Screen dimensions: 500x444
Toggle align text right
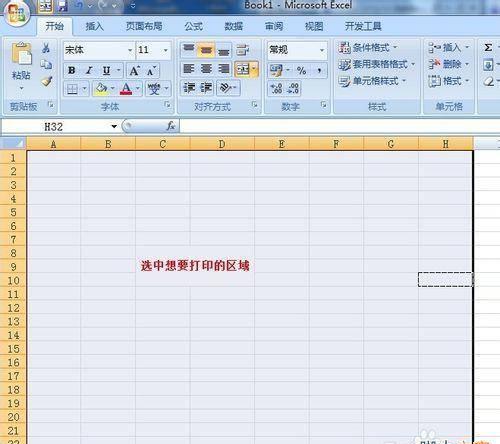pos(224,69)
